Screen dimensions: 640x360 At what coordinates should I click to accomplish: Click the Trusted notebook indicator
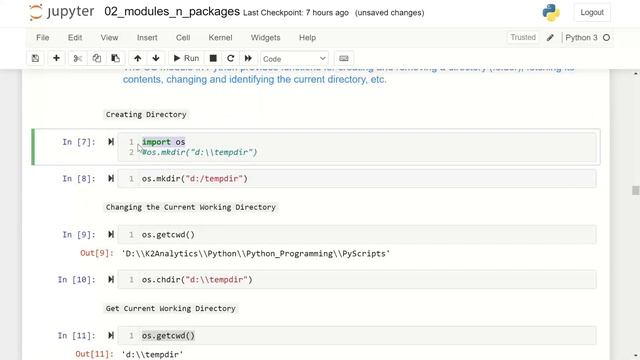(x=523, y=38)
